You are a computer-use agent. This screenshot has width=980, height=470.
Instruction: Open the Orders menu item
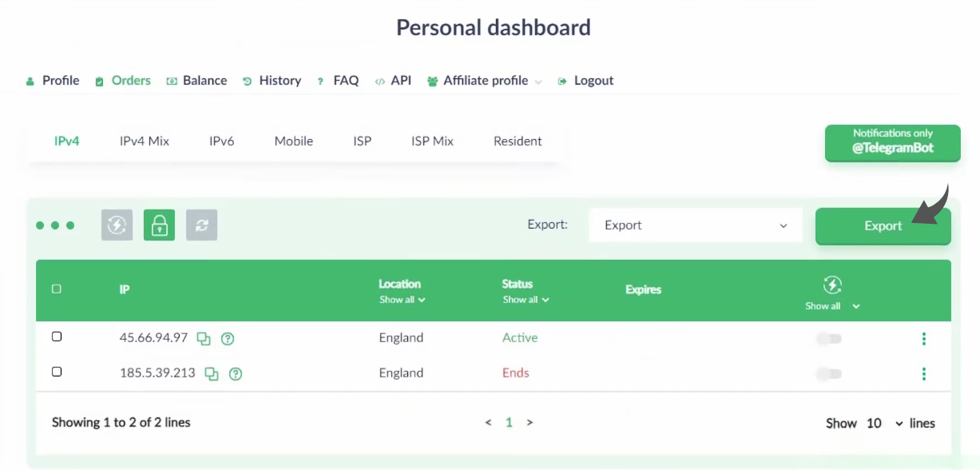tap(131, 80)
